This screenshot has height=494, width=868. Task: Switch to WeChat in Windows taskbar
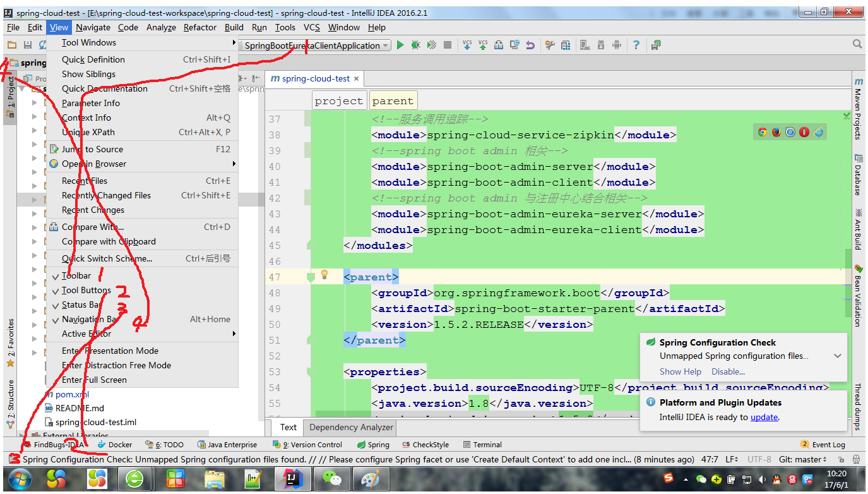click(331, 479)
